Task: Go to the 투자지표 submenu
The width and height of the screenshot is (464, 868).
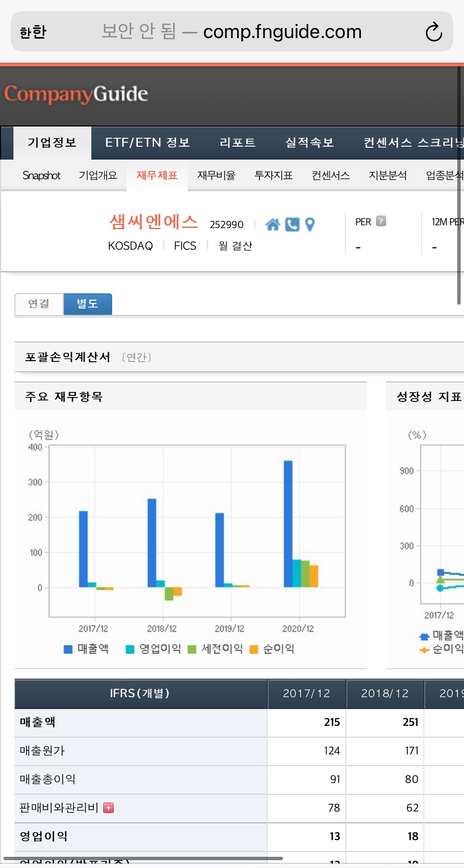Action: (x=273, y=175)
